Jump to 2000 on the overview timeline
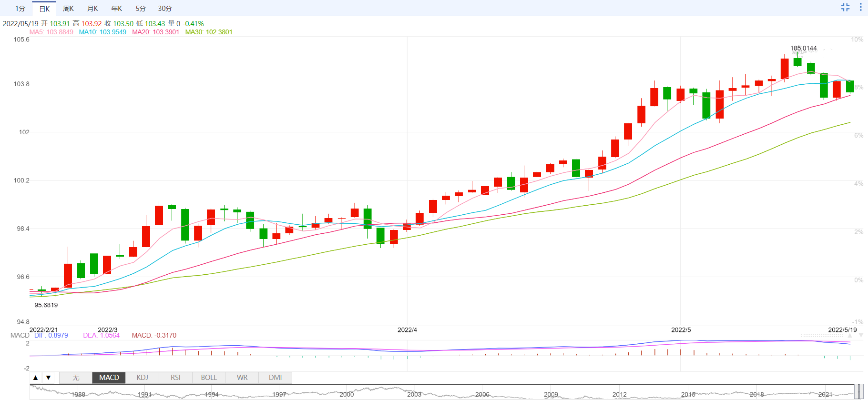This screenshot has height=409, width=868. pos(347,394)
